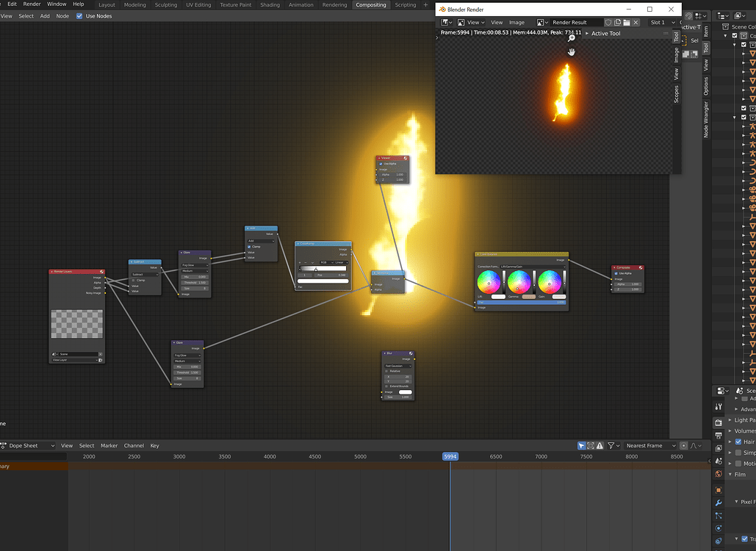The height and width of the screenshot is (551, 756).
Task: Switch to the Shading workspace tab
Action: pos(270,5)
